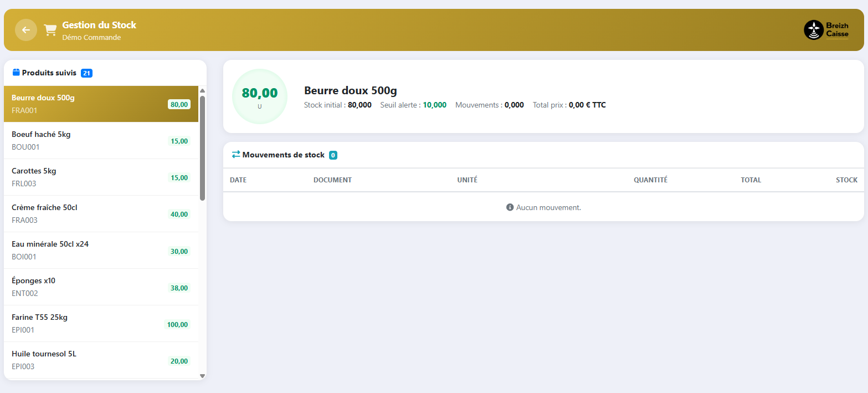This screenshot has height=393, width=868.
Task: Sort by the DATE column header
Action: pyautogui.click(x=238, y=180)
